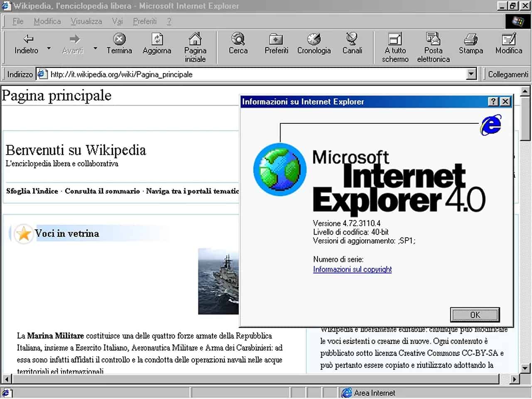Open Posta elettronica mail icon
Image resolution: width=532 pixels, height=399 pixels.
coord(433,39)
